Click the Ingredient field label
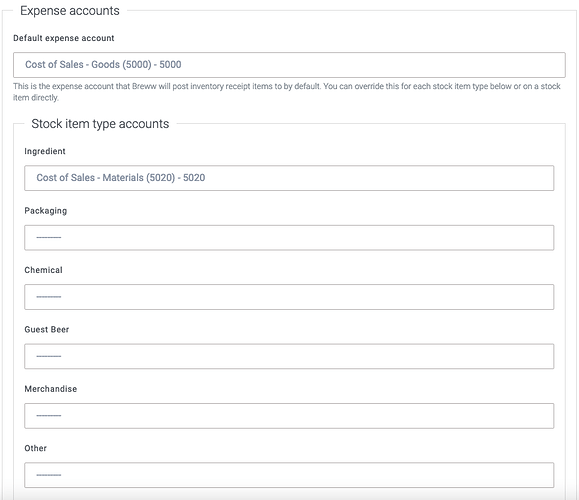 pyautogui.click(x=45, y=151)
